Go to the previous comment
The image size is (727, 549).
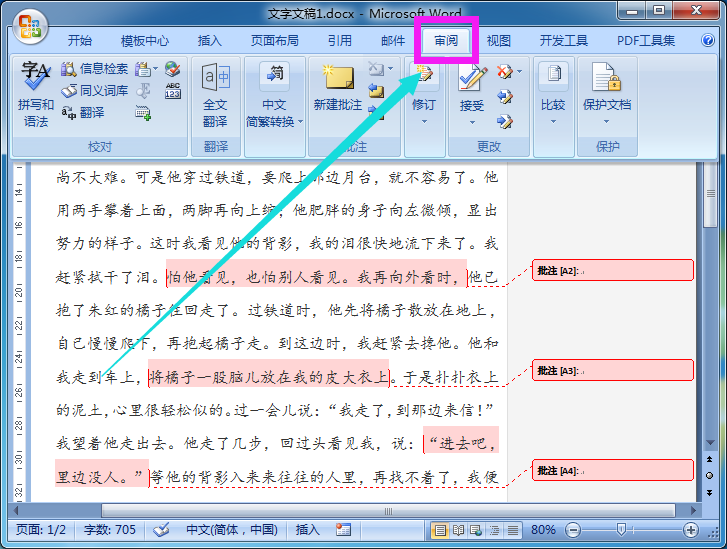click(x=376, y=90)
